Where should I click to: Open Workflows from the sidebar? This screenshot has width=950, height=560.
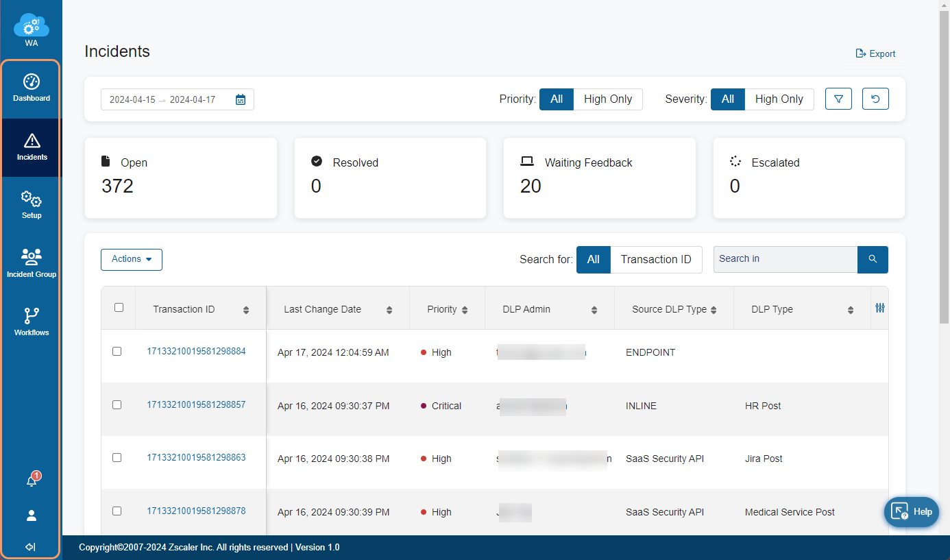tap(32, 322)
